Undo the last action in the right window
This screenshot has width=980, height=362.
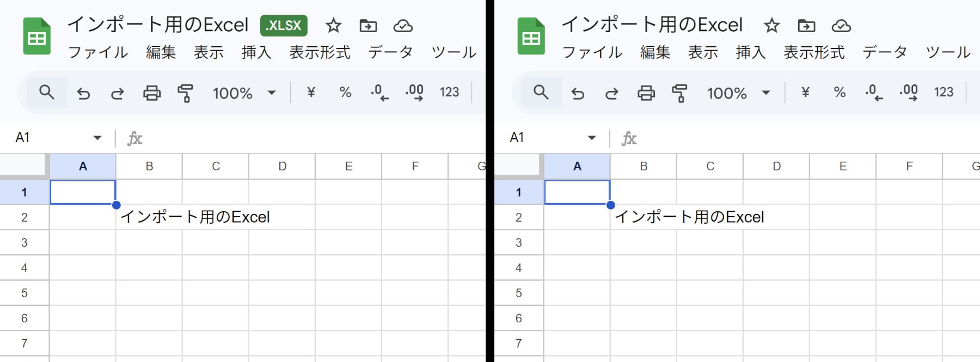(x=578, y=94)
